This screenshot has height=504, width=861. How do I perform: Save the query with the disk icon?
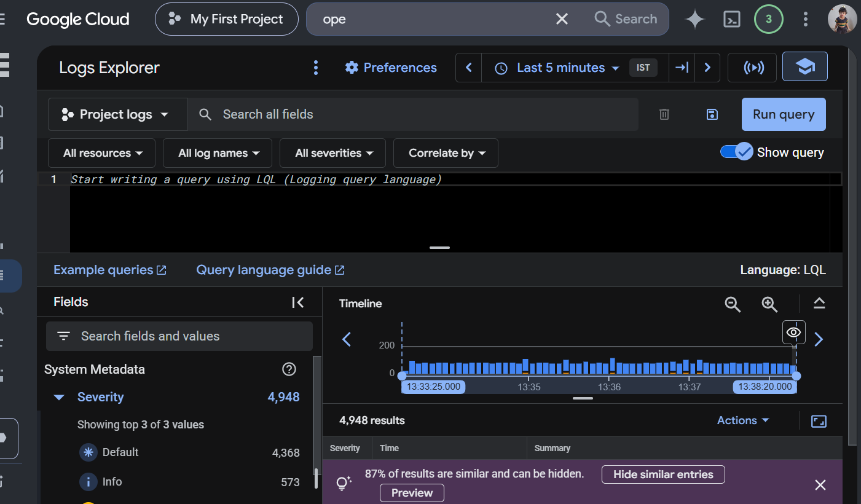(x=712, y=114)
